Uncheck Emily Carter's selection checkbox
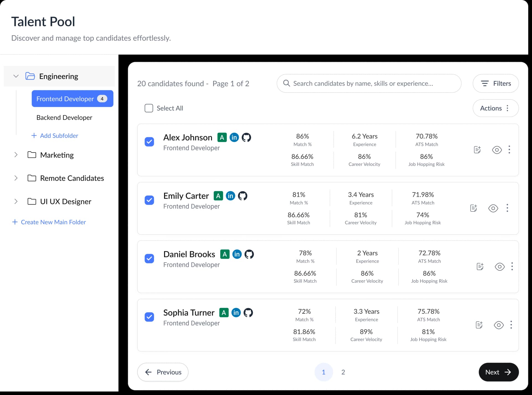 coord(149,200)
